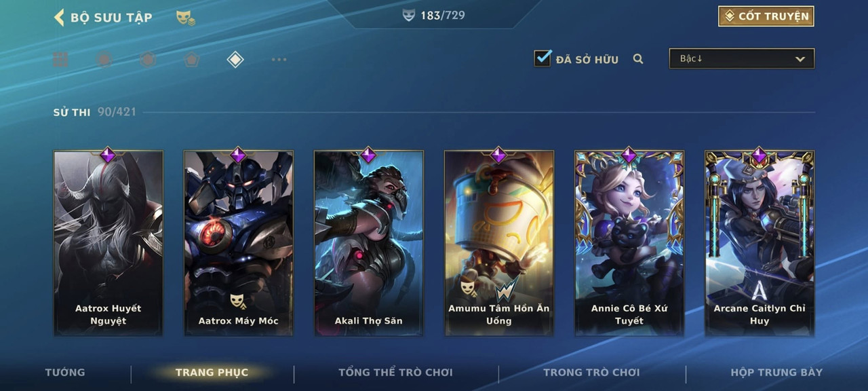Open the Trong Trò Chơi tab
The height and width of the screenshot is (391, 868).
[x=591, y=372]
